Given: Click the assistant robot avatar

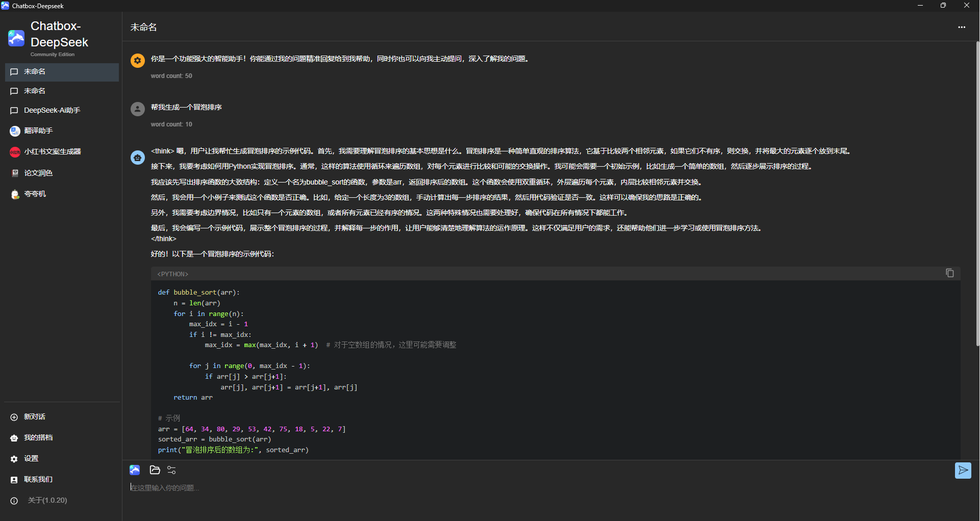Looking at the screenshot, I should point(138,158).
